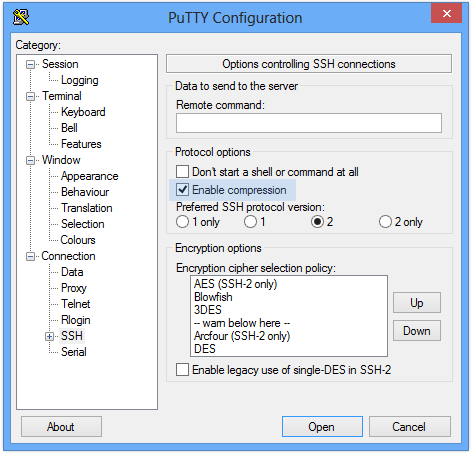Select Window category

tap(61, 160)
